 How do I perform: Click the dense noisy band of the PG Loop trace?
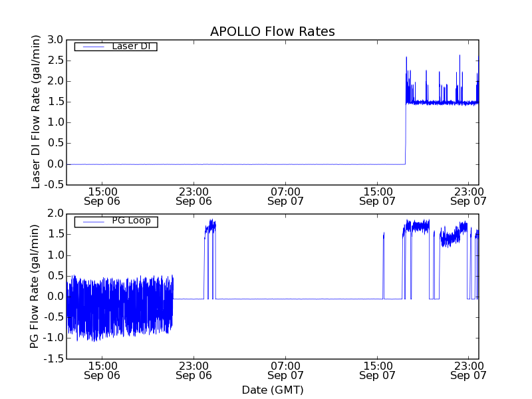[120, 308]
